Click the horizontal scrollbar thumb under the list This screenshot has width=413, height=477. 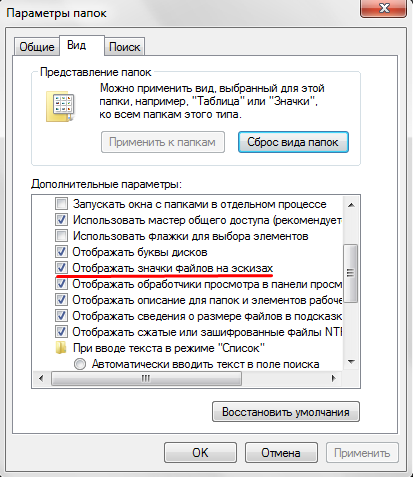pyautogui.click(x=146, y=378)
